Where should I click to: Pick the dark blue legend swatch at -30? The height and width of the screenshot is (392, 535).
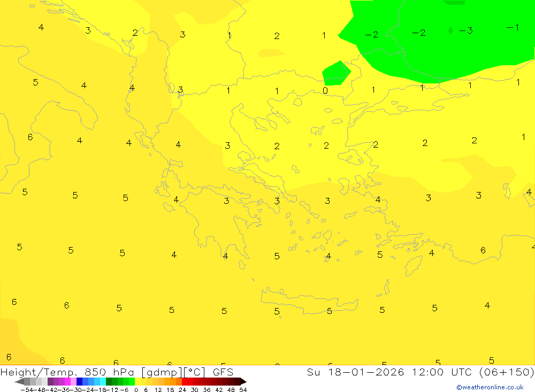(79, 381)
